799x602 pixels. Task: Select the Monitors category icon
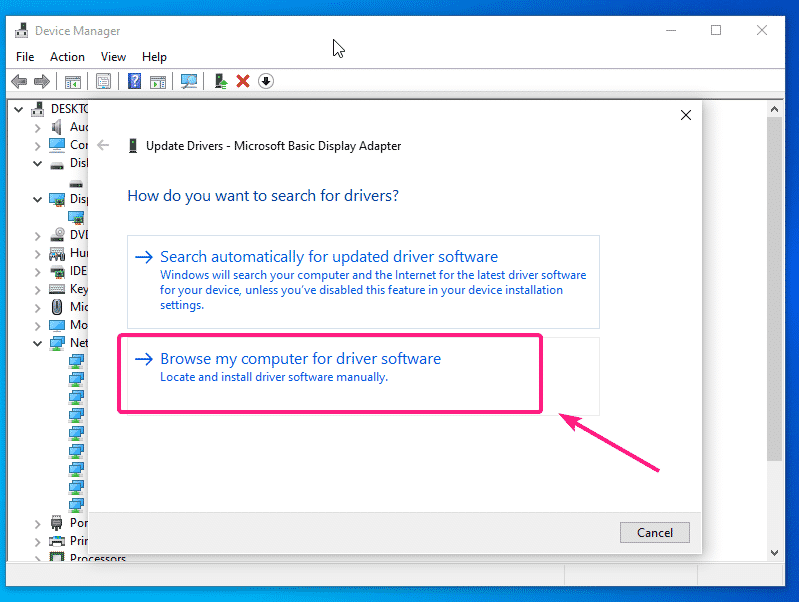pyautogui.click(x=57, y=325)
